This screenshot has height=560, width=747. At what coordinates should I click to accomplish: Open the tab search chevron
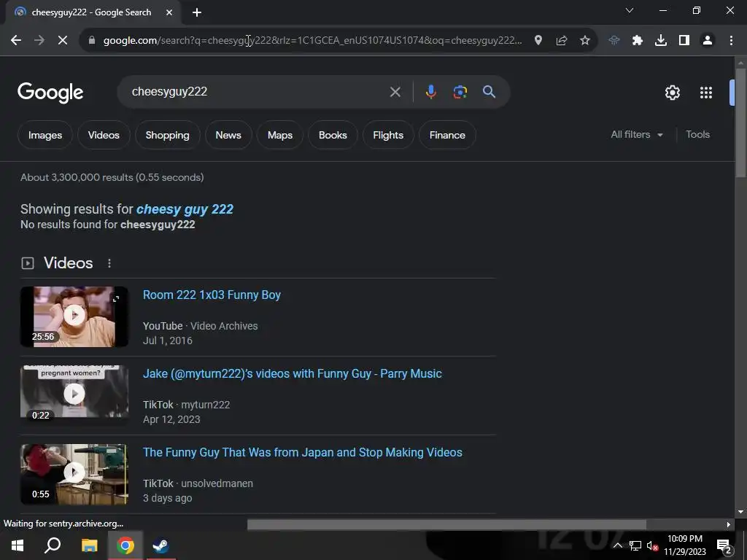pyautogui.click(x=630, y=10)
